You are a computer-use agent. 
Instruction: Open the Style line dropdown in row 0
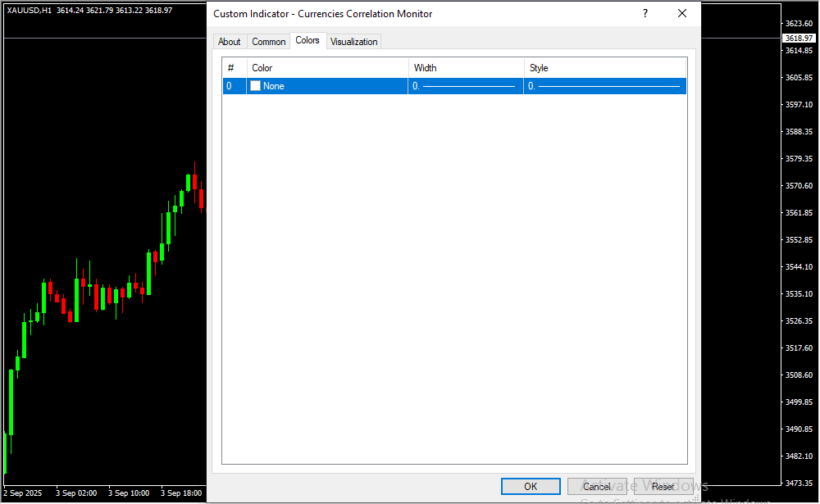point(604,86)
